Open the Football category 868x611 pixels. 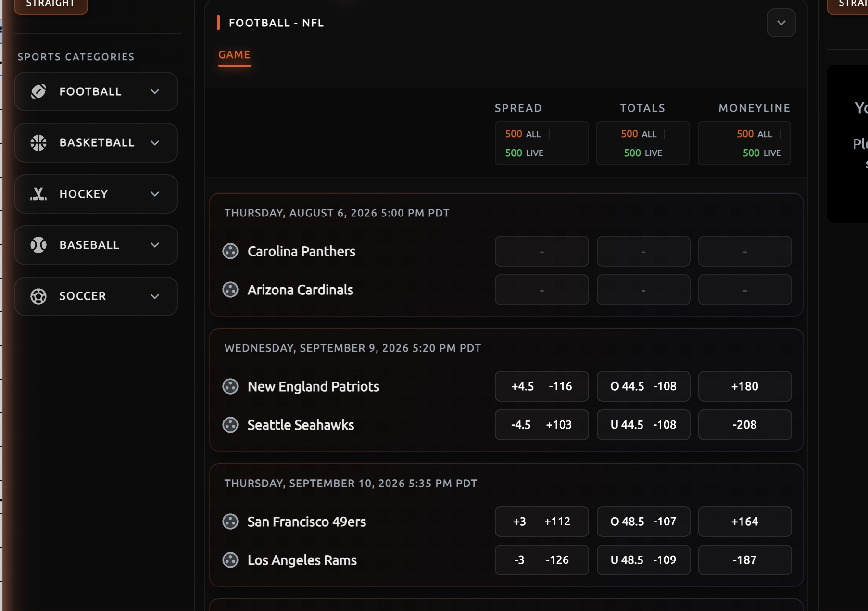tap(96, 91)
